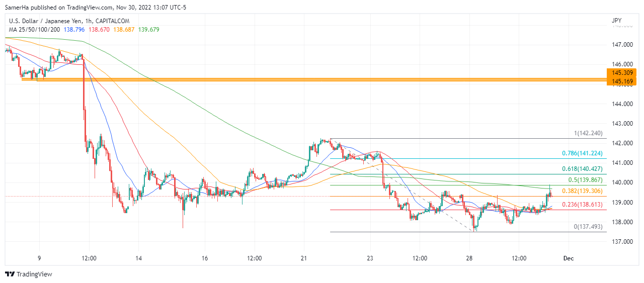Select the 145.169 price label
This screenshot has width=644, height=283.
pos(622,81)
